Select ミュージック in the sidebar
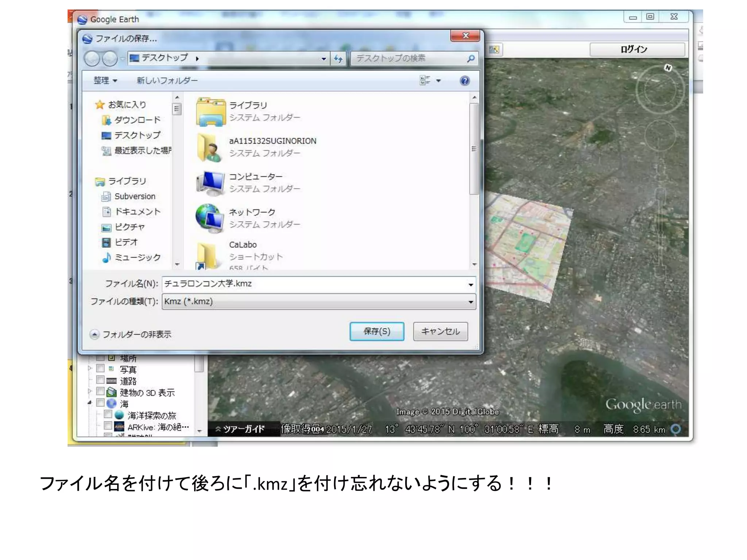 (131, 258)
